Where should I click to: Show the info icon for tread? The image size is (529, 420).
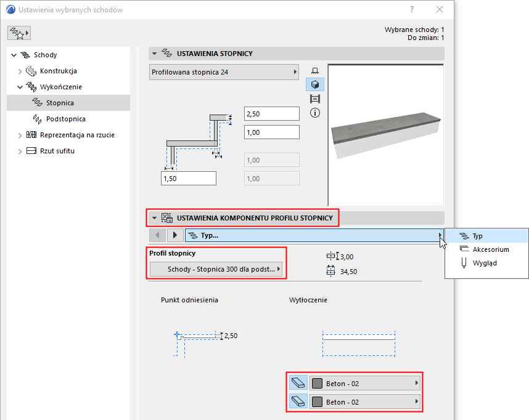point(315,113)
